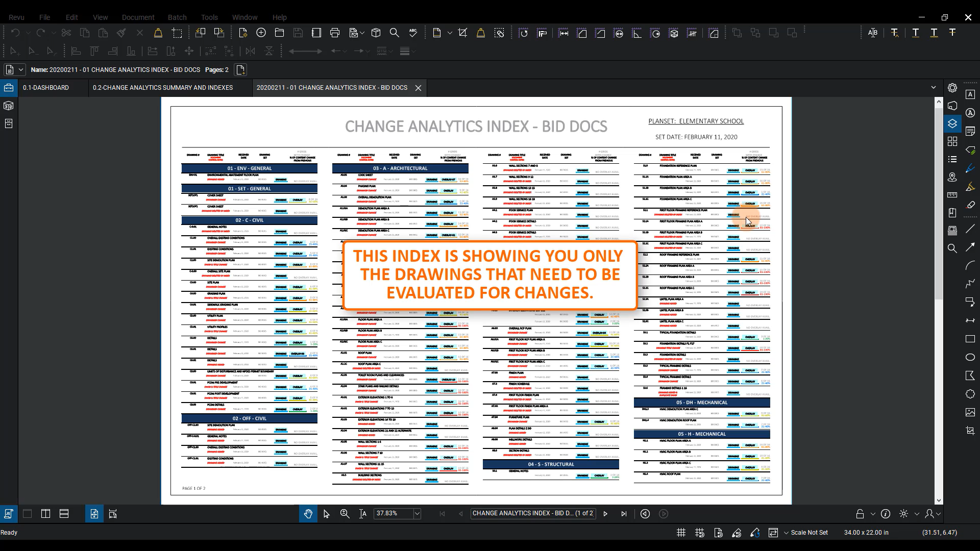Image resolution: width=980 pixels, height=551 pixels.
Task: Activate the Spell Check ABC icon
Action: click(x=413, y=33)
